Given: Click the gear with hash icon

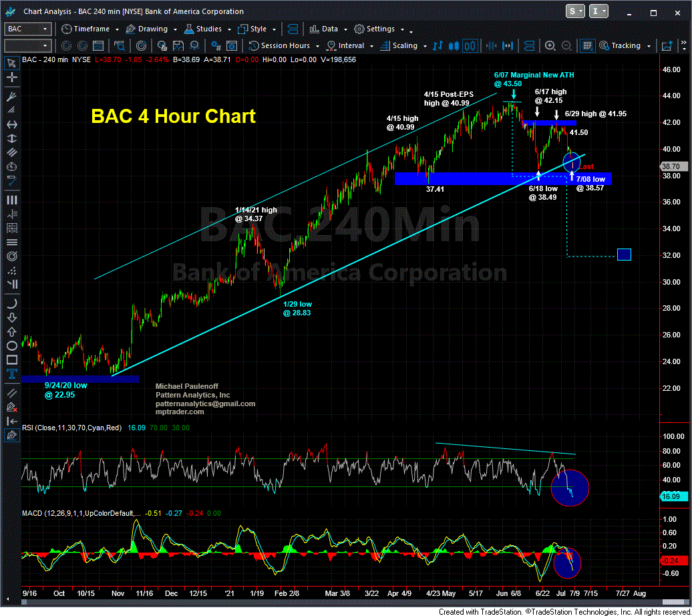Looking at the screenshot, I should pyautogui.click(x=216, y=45).
